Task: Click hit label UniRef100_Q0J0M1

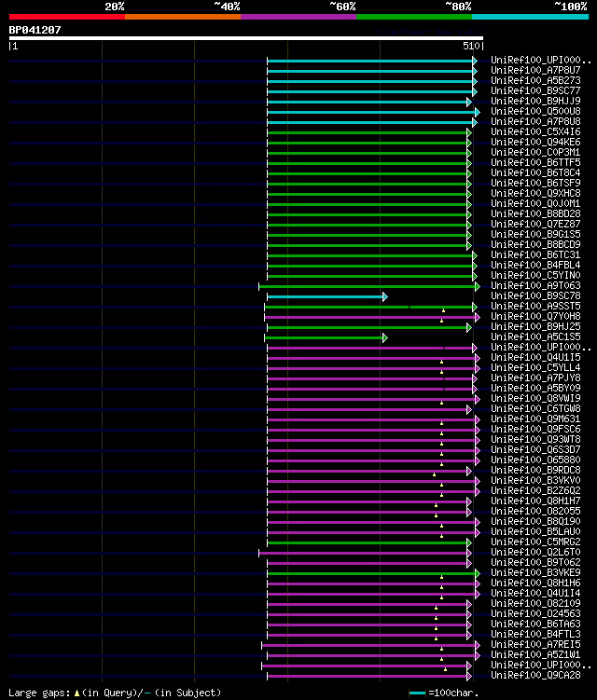Action: click(535, 203)
